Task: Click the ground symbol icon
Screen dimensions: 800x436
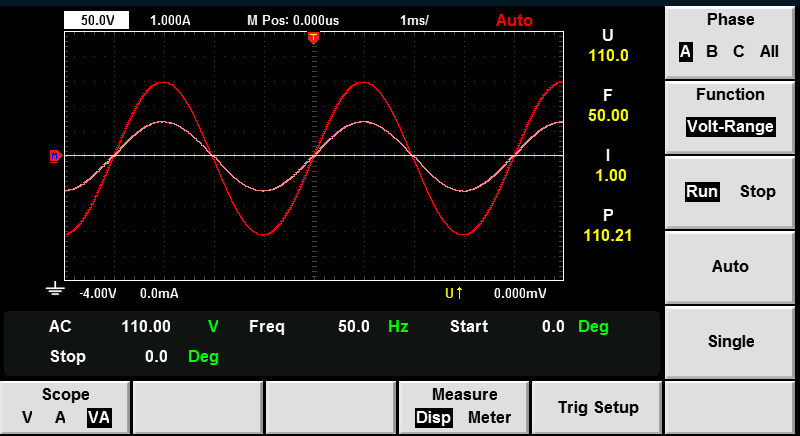Action: 55,290
